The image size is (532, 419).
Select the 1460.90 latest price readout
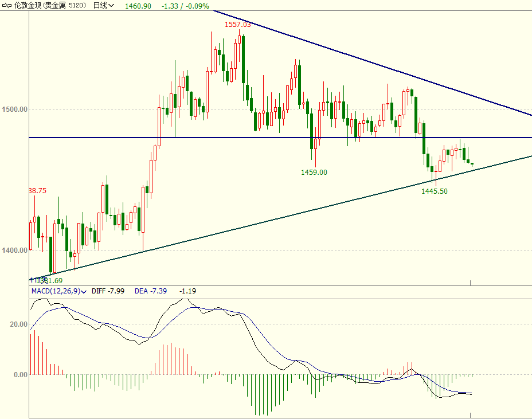(x=138, y=5)
